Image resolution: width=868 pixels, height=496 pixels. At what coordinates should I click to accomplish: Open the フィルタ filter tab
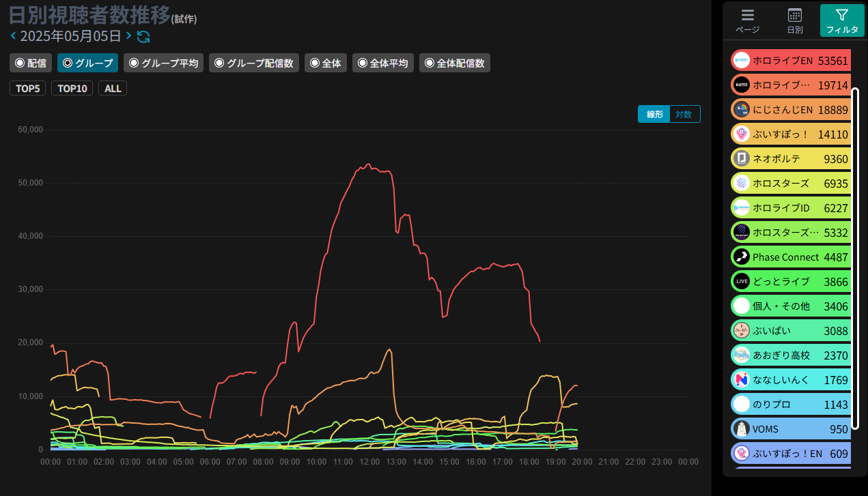pos(842,20)
